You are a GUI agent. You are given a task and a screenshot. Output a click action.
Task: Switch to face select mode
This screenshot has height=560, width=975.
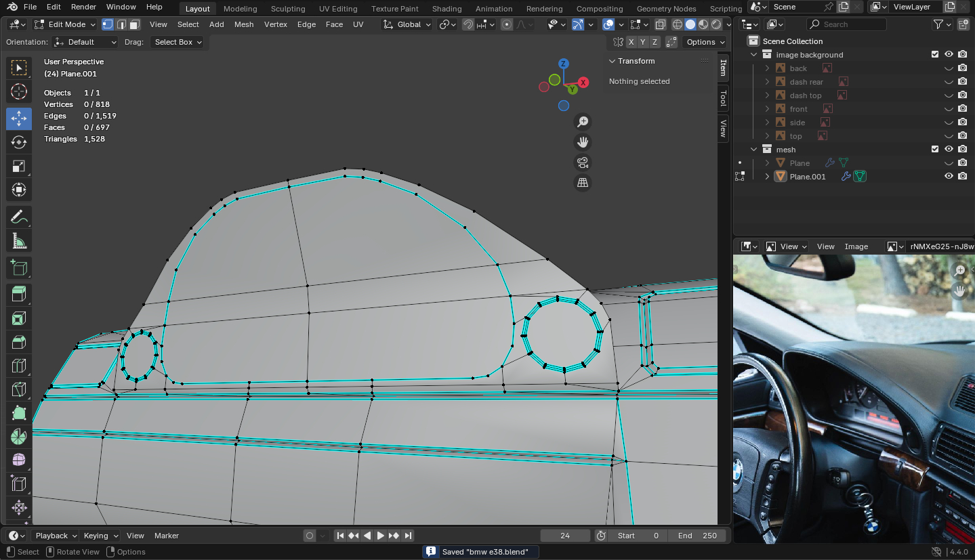pyautogui.click(x=135, y=24)
